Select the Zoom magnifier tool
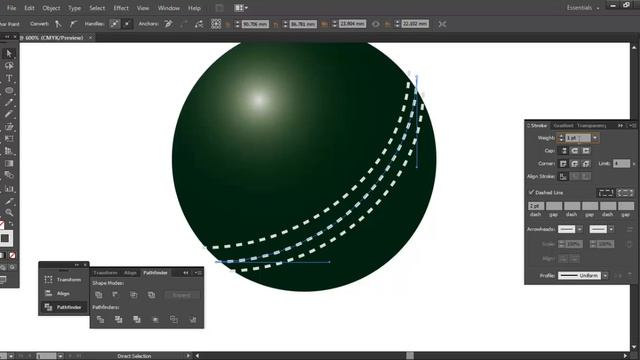 [x=9, y=212]
